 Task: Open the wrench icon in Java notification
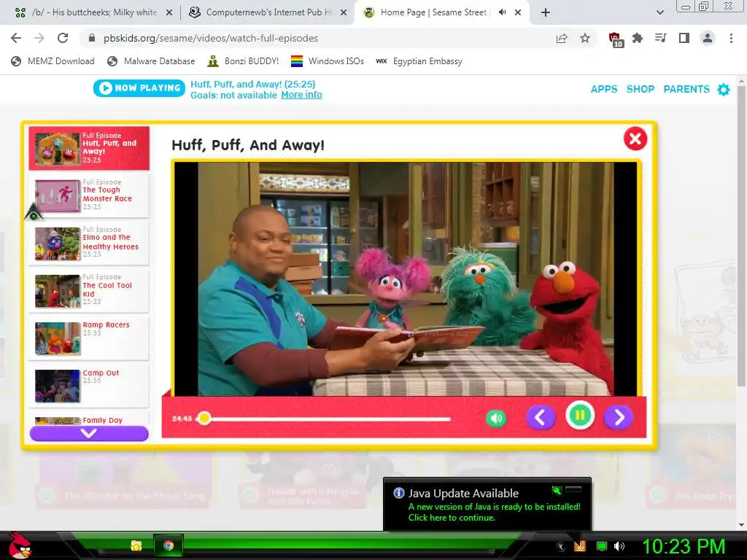557,490
